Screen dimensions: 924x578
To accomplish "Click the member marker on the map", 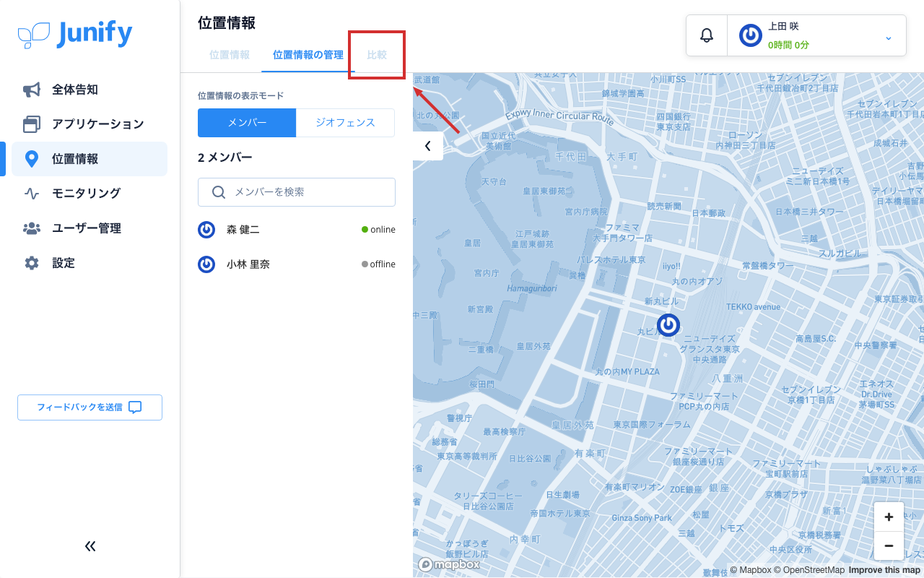I will click(668, 325).
